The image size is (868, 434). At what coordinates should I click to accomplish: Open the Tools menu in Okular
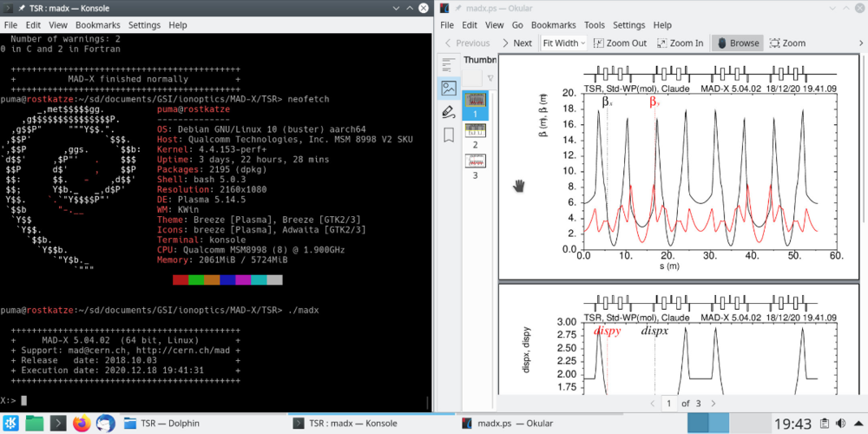(594, 25)
